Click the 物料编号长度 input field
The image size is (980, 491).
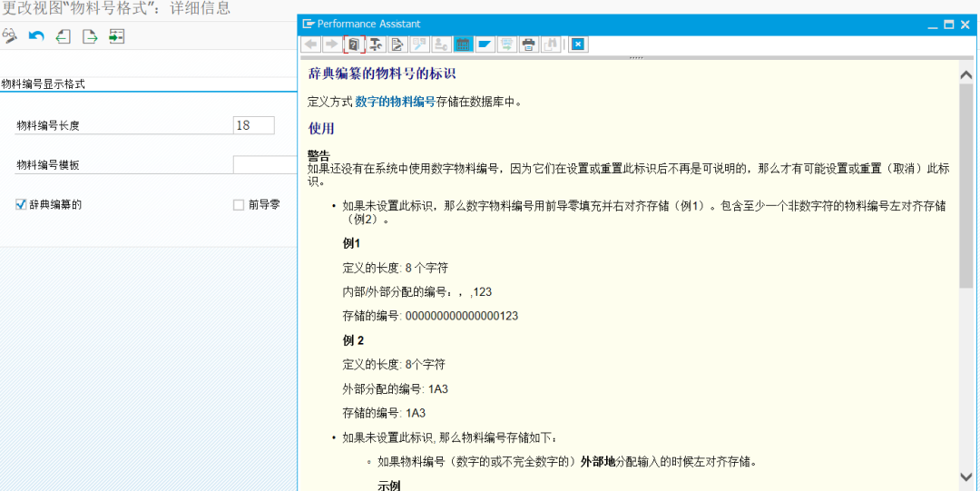[x=254, y=125]
